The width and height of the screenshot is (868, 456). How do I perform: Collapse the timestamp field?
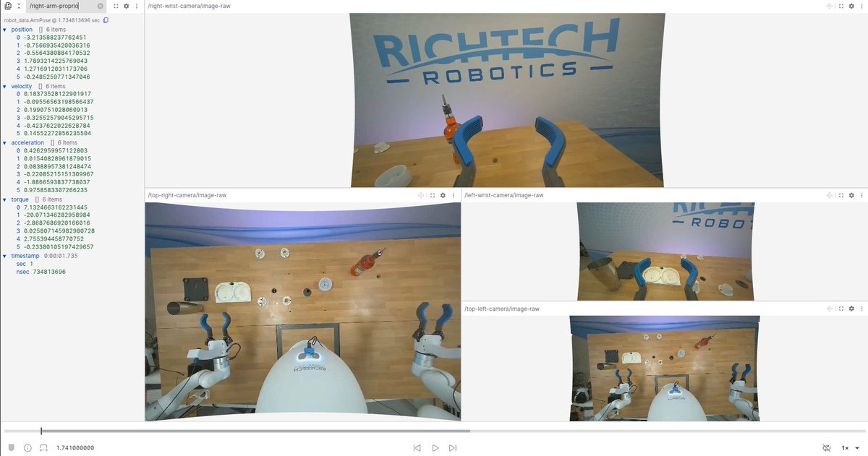(x=4, y=256)
